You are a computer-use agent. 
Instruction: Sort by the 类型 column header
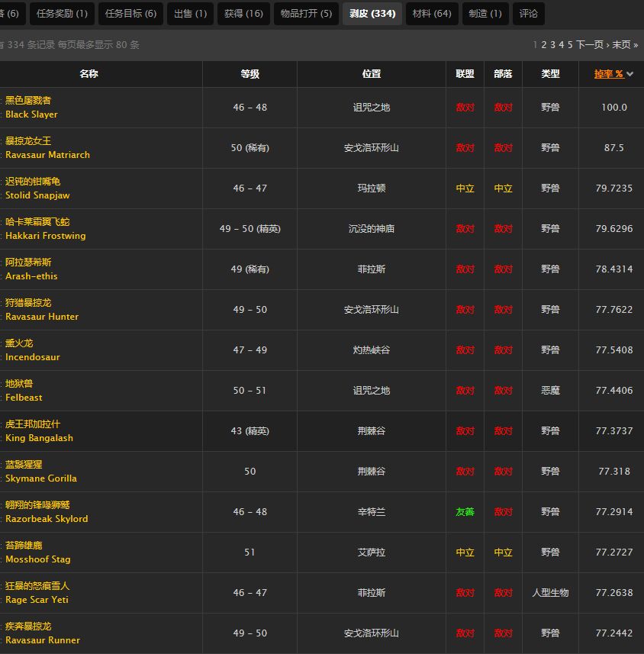pos(551,74)
